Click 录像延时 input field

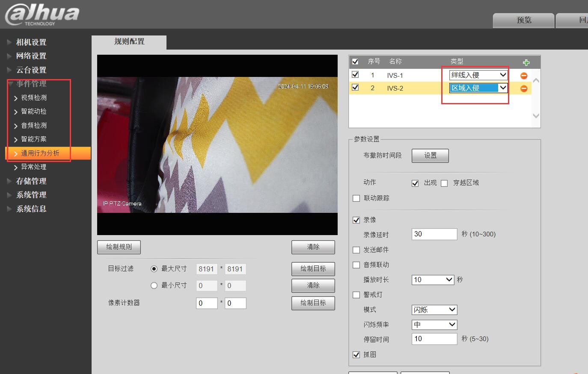pyautogui.click(x=434, y=234)
